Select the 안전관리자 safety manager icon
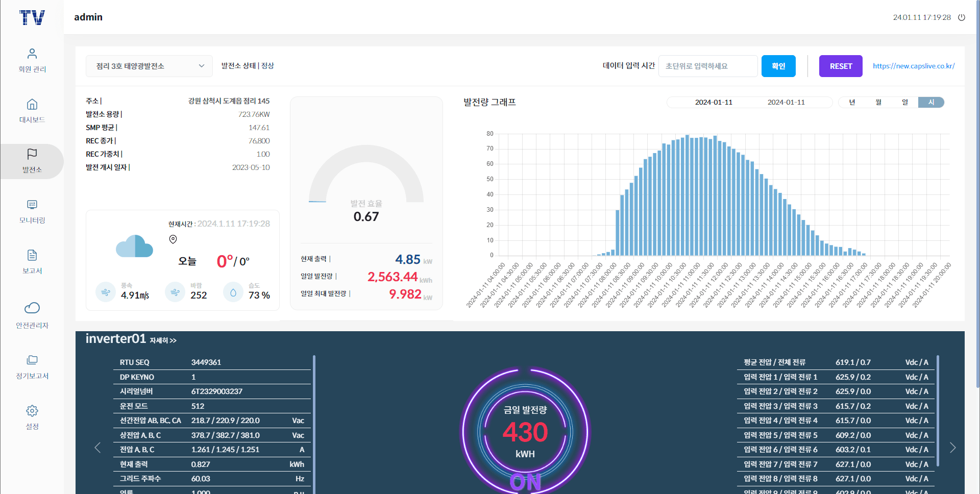980x494 pixels. pos(32,314)
